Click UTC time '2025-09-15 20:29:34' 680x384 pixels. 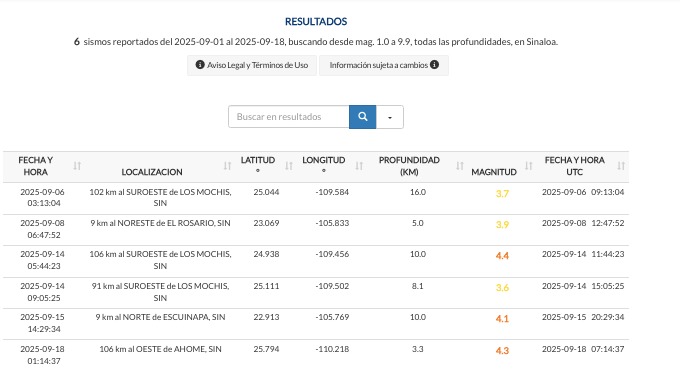tap(583, 317)
